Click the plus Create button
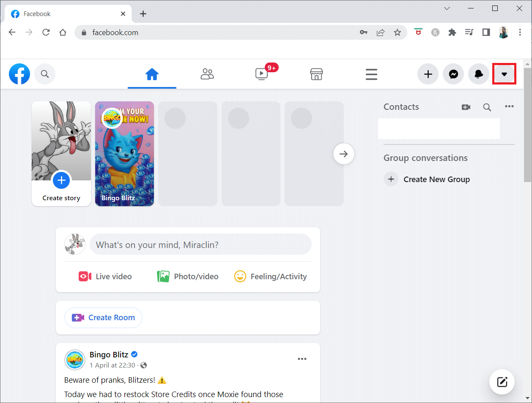Screen dimensions: 532x403 [428, 74]
